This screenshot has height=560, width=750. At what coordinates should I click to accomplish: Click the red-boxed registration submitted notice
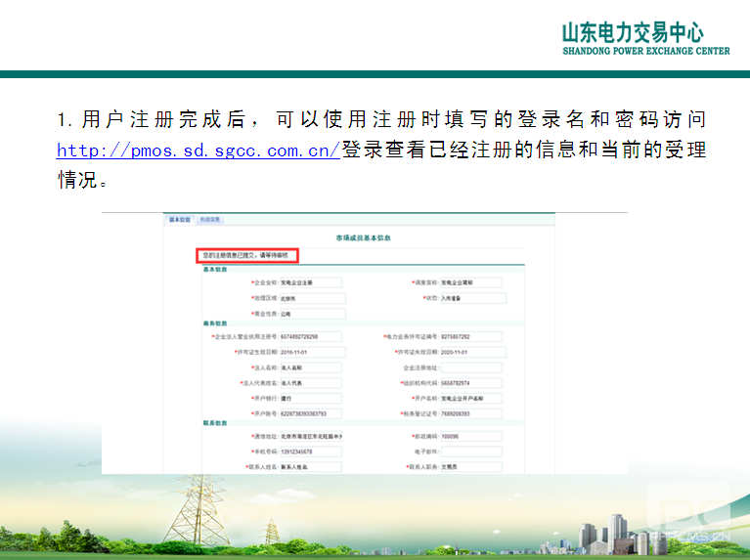click(247, 255)
